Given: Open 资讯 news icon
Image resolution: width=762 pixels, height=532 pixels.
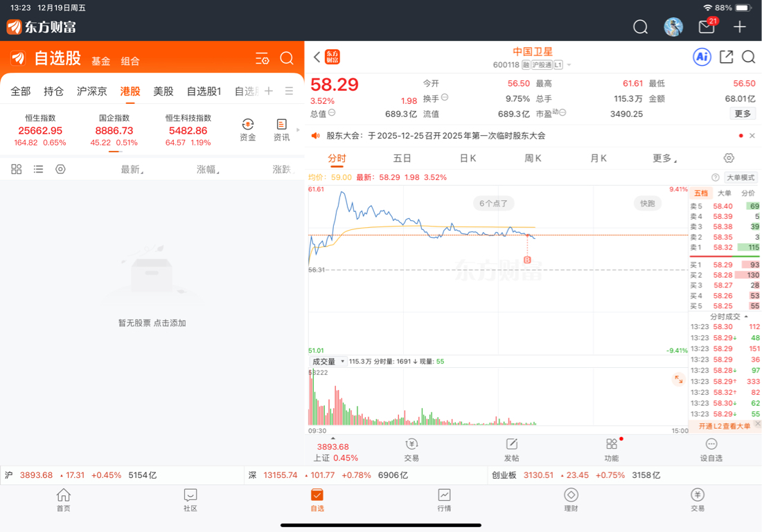Looking at the screenshot, I should [281, 130].
